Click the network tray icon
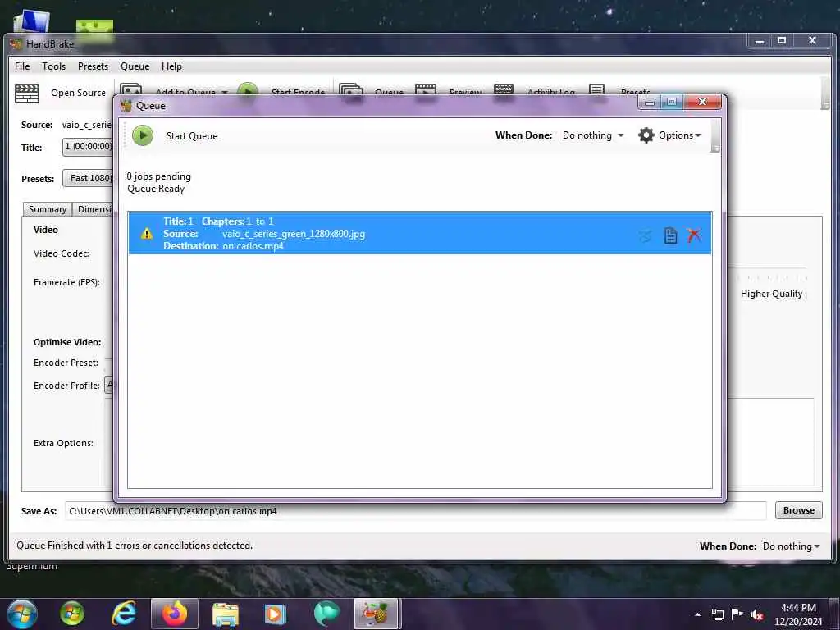Image resolution: width=840 pixels, height=630 pixels. [x=717, y=614]
